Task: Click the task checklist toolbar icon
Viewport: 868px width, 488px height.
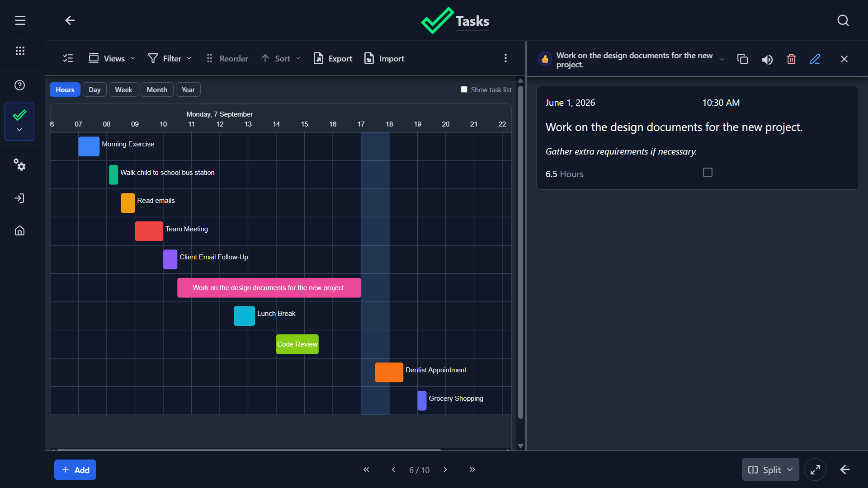Action: point(68,58)
